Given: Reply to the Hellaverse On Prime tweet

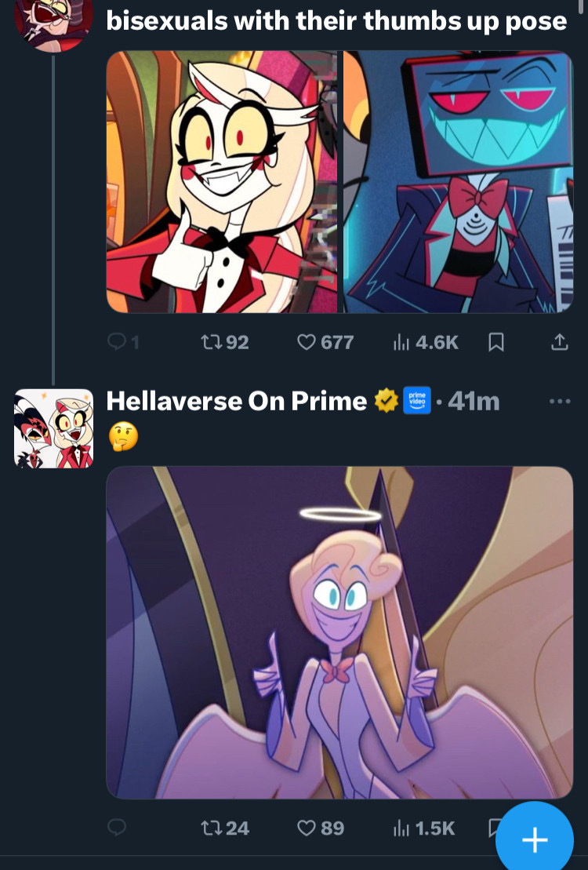Looking at the screenshot, I should [x=117, y=828].
